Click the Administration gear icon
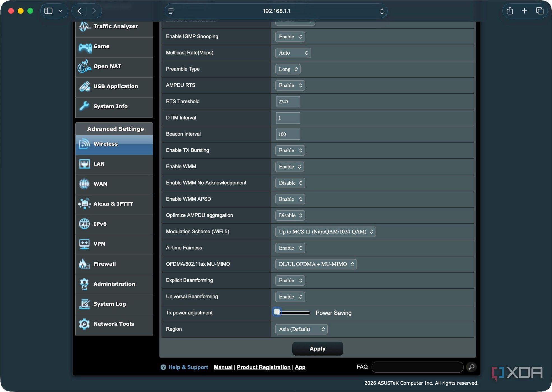The image size is (552, 392). click(84, 284)
